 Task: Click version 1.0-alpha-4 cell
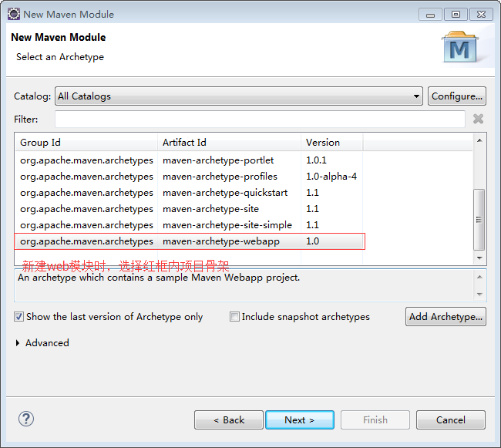point(331,177)
